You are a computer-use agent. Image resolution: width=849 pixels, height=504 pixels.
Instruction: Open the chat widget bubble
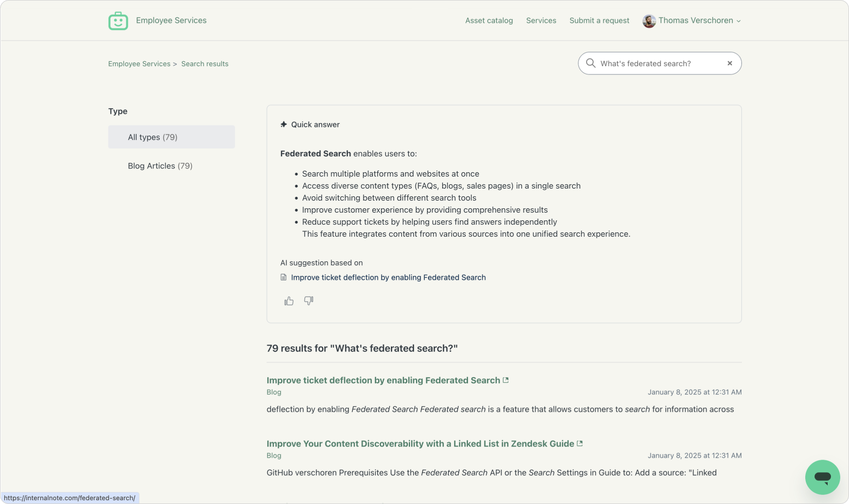[822, 477]
